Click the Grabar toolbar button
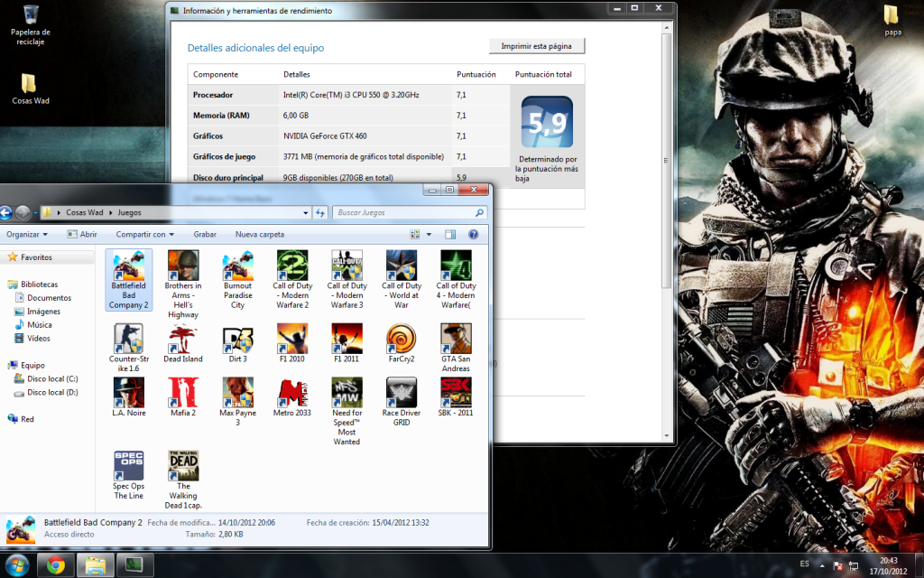The image size is (924, 578). coord(205,234)
